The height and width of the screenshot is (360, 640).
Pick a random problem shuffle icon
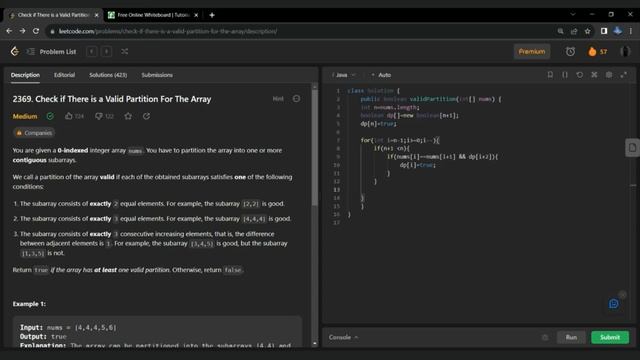[124, 51]
